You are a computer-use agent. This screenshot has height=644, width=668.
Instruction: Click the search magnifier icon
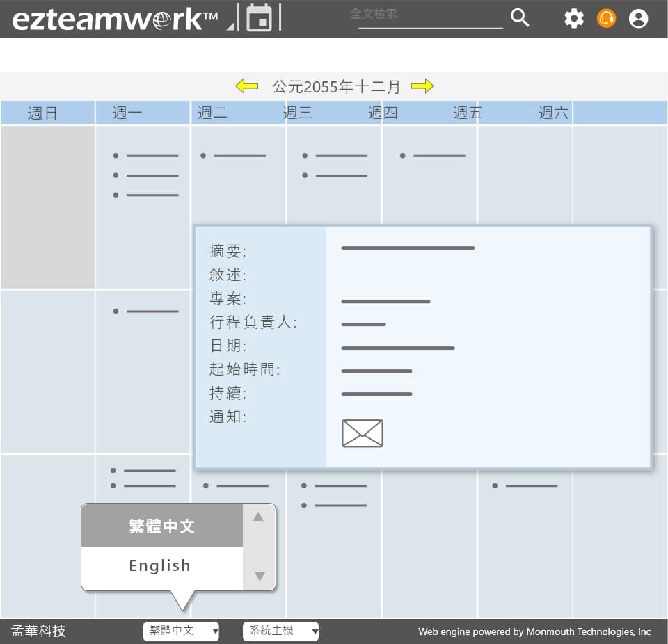coord(520,18)
